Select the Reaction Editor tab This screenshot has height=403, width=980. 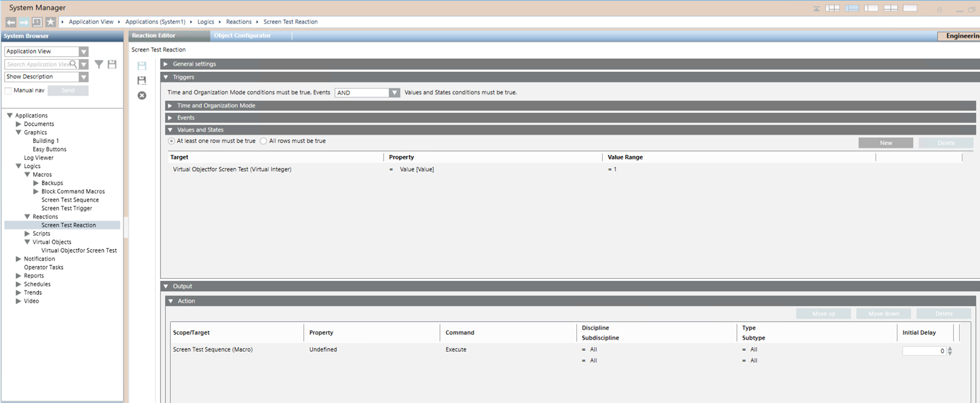(x=154, y=36)
